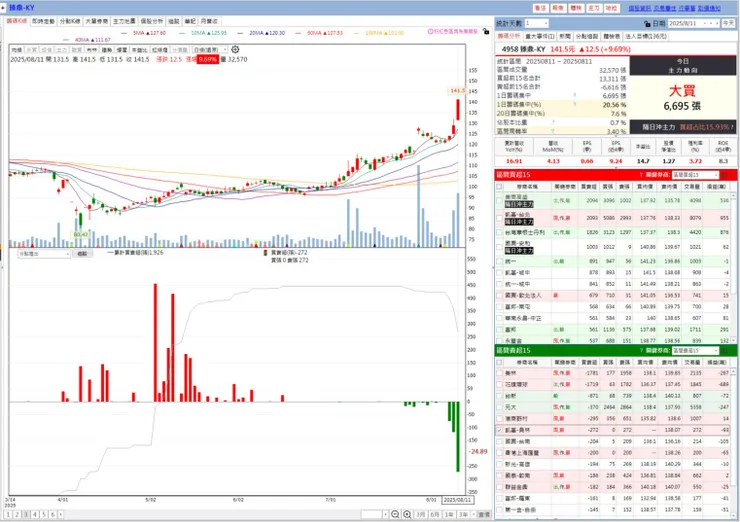Click the lock icon beside the date field
The image size is (740, 522).
tap(647, 23)
